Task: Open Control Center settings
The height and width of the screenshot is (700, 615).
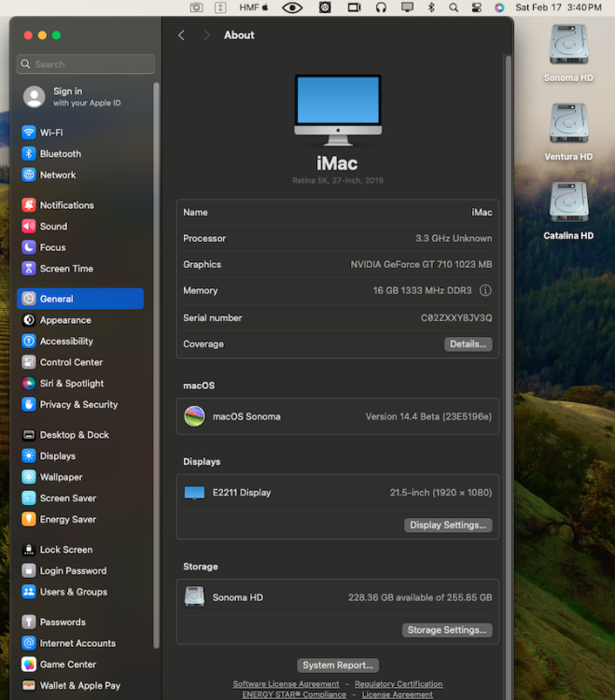Action: (x=80, y=362)
